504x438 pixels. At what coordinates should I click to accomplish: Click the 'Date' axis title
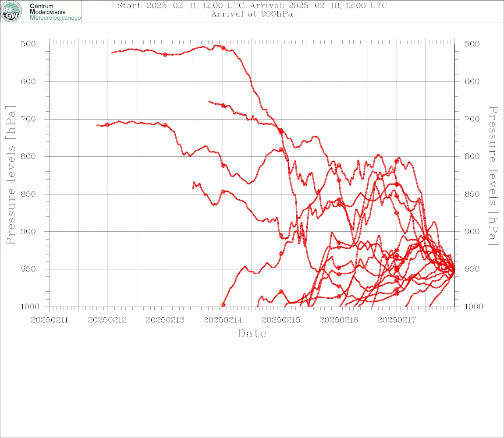252,334
